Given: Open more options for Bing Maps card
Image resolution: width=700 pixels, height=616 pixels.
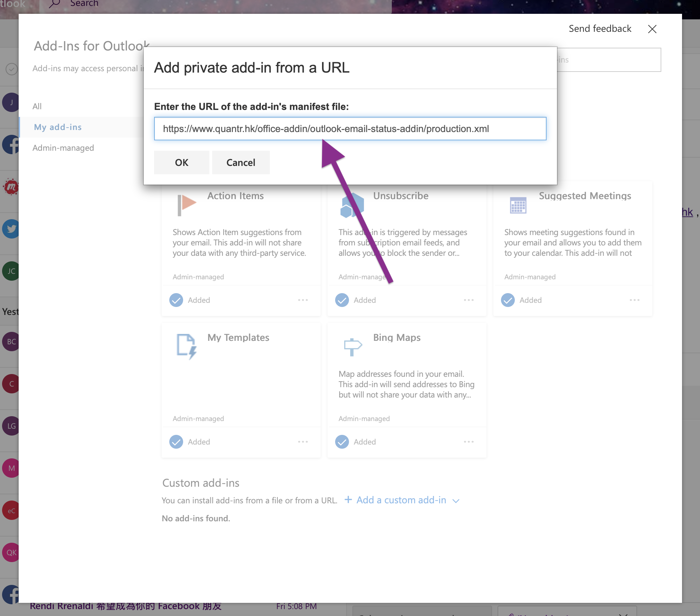Looking at the screenshot, I should pyautogui.click(x=469, y=442).
